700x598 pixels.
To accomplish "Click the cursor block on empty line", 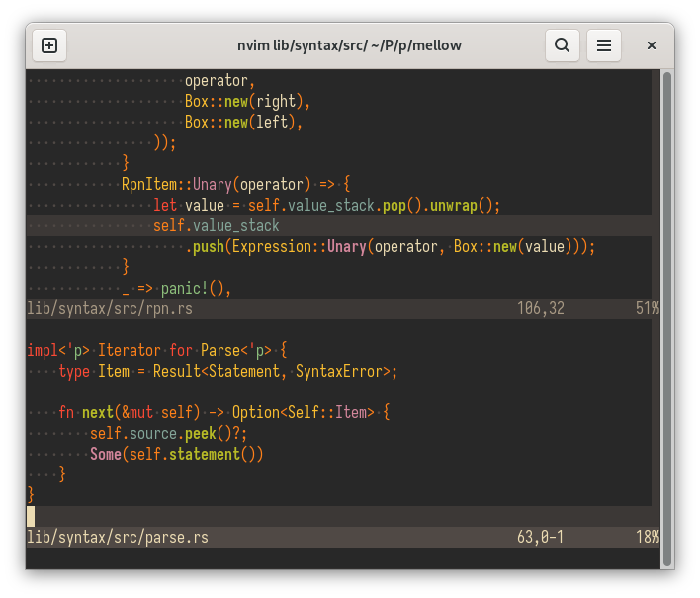I will (31, 516).
